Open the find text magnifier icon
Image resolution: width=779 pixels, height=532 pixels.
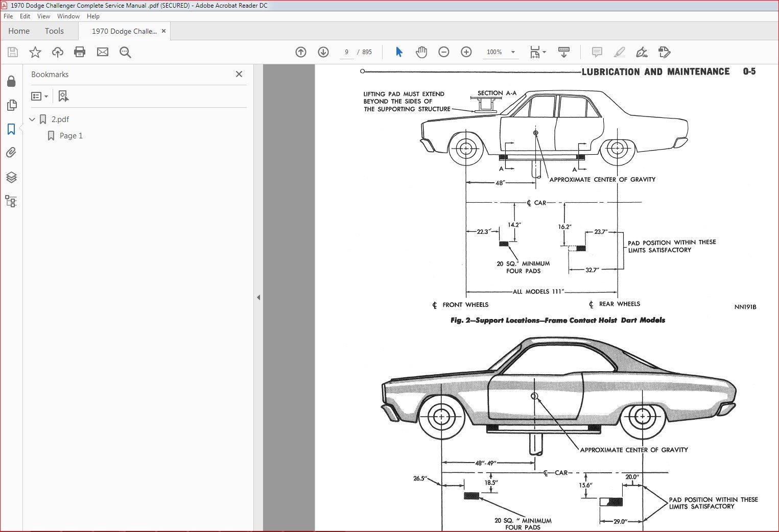[125, 52]
